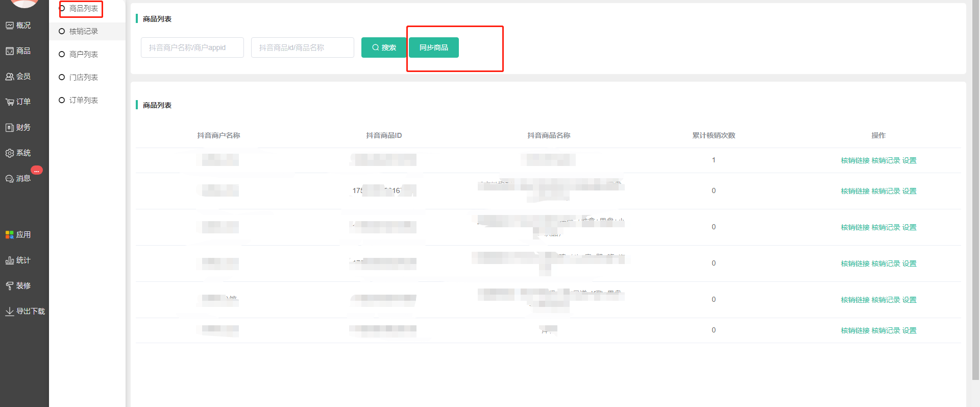Open 门店列表 submenu item

(x=83, y=78)
